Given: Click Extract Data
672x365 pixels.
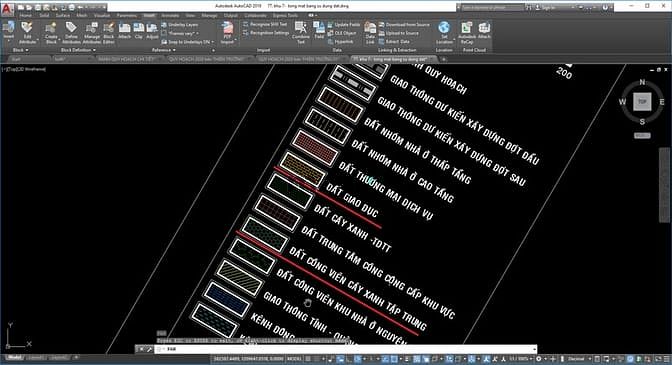Looking at the screenshot, I should 394,42.
